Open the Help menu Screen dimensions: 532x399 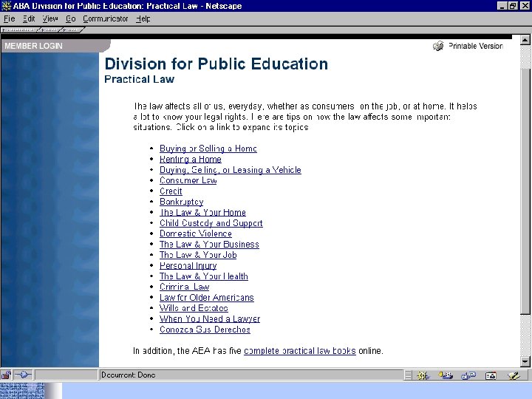tap(143, 18)
